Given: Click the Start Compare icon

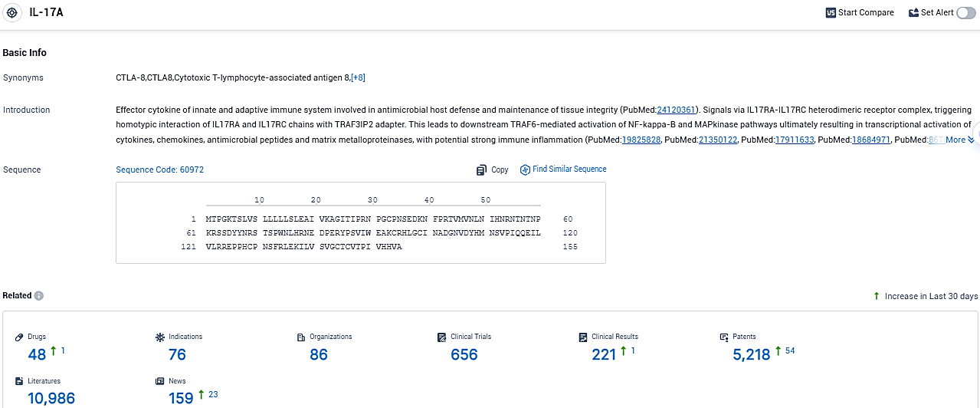Looking at the screenshot, I should (x=831, y=13).
